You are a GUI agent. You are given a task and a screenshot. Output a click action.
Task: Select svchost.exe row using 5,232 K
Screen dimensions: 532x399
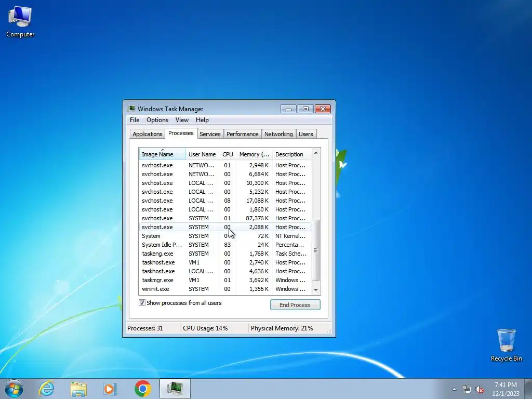pos(225,192)
